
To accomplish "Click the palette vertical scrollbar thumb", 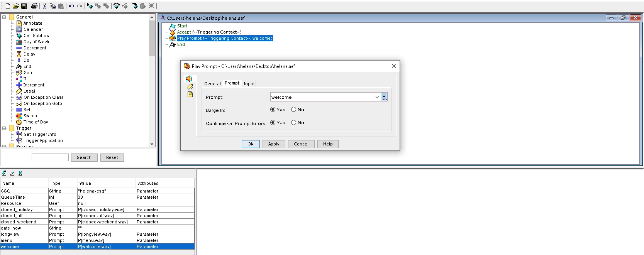I will [x=152, y=39].
